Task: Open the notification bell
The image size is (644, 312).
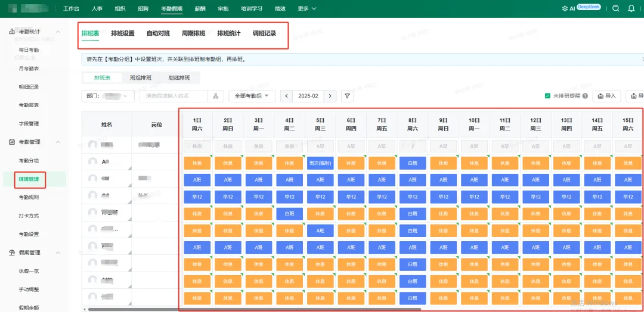Action: pyautogui.click(x=631, y=8)
